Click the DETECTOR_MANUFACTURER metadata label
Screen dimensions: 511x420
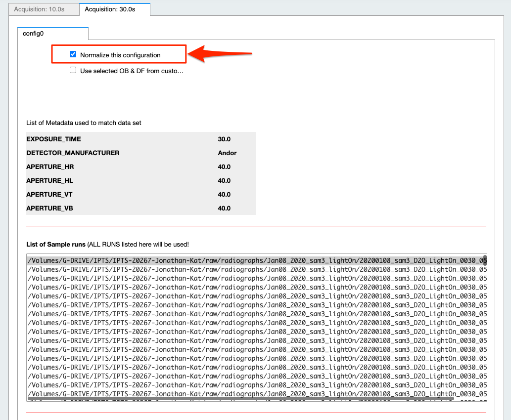[73, 153]
